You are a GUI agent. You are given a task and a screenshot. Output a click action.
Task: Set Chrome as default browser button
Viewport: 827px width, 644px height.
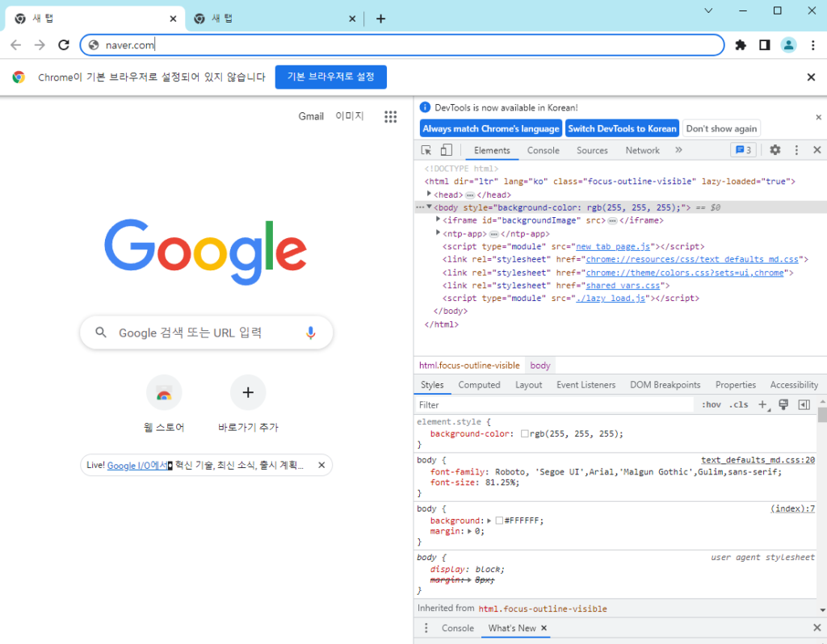pyautogui.click(x=330, y=77)
